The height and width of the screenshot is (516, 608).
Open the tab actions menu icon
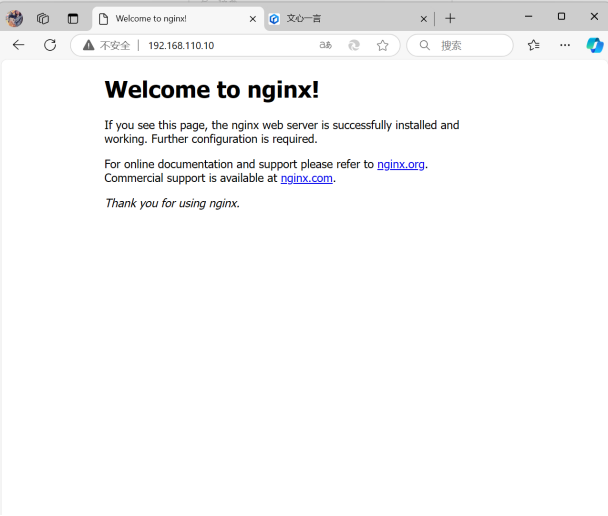tap(73, 18)
